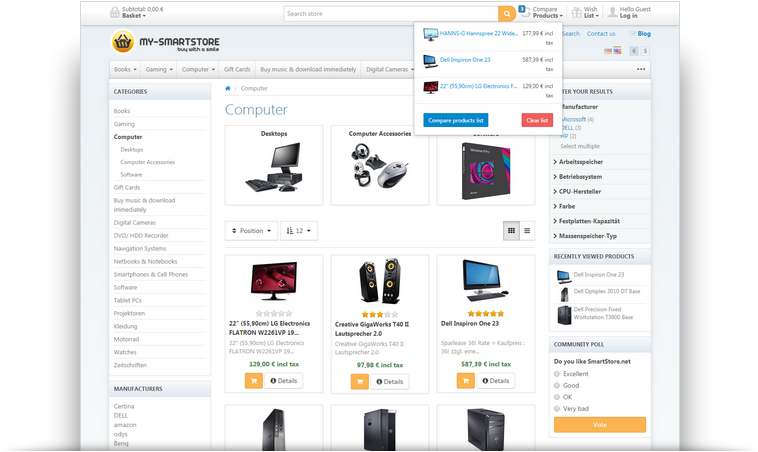Go to home via breadcrumb house icon
Viewport: 758px width, 452px height.
[x=228, y=88]
